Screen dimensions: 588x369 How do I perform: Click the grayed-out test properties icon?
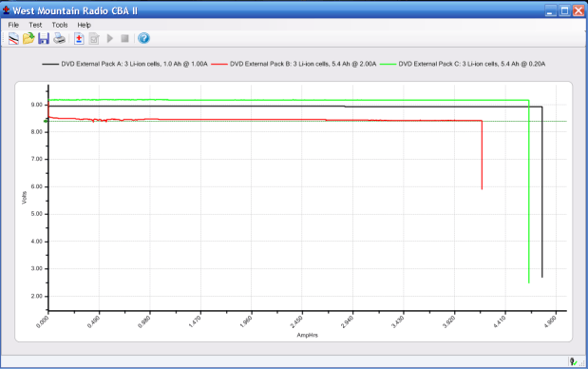coord(94,39)
